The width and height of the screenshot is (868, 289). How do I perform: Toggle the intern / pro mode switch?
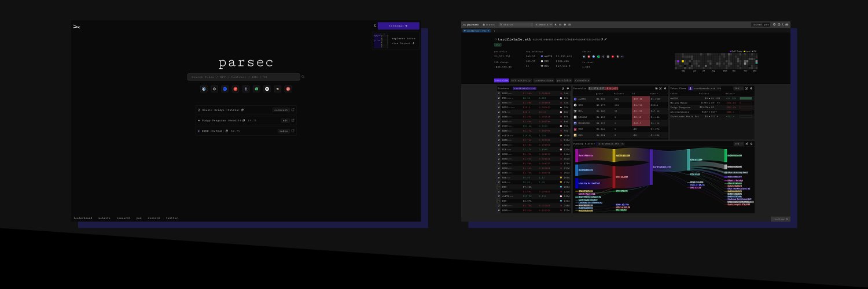pyautogui.click(x=761, y=24)
